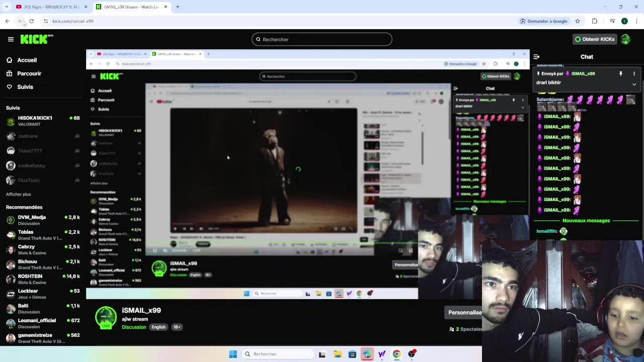Open Task View on the taskbar
This screenshot has width=644, height=362.
coord(322,354)
